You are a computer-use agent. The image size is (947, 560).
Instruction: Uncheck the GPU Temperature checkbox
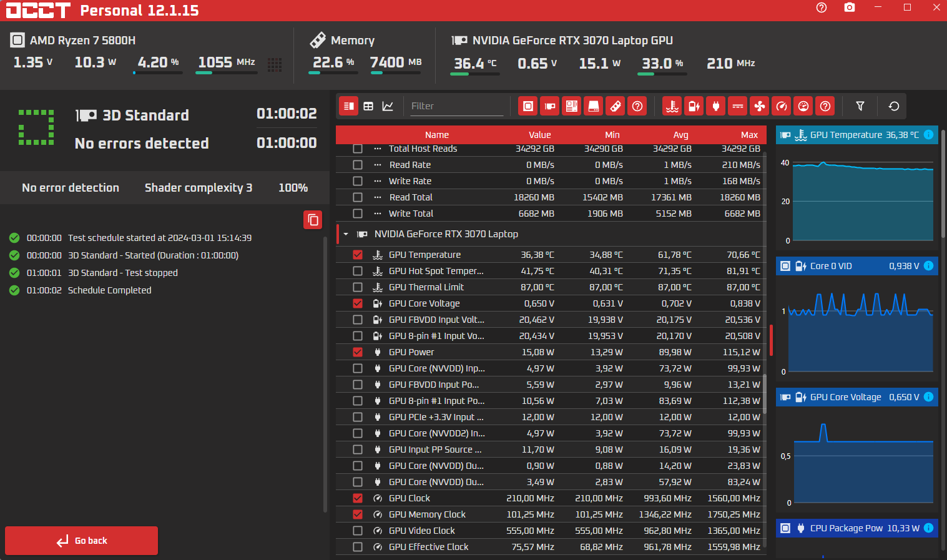(x=358, y=255)
